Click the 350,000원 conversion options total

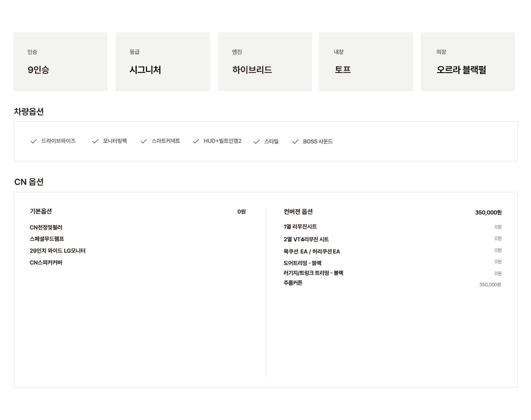coord(489,212)
